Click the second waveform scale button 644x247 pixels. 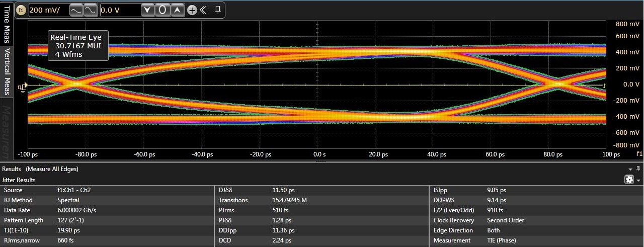click(x=90, y=10)
